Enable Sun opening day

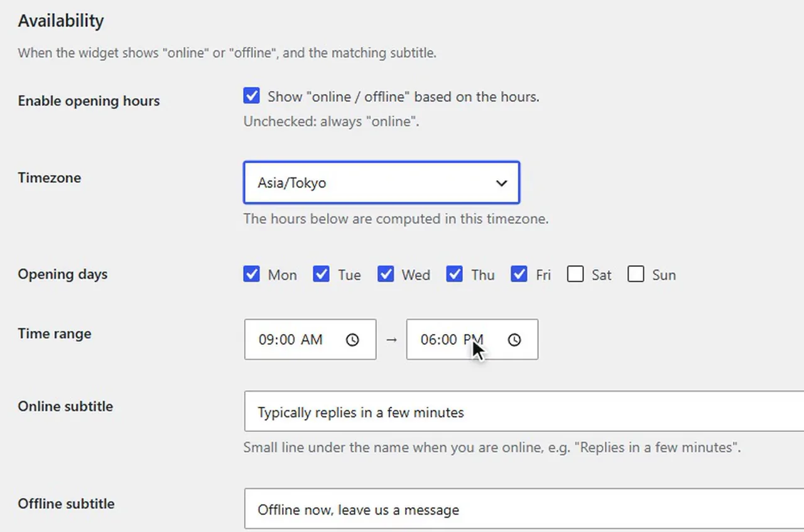636,274
